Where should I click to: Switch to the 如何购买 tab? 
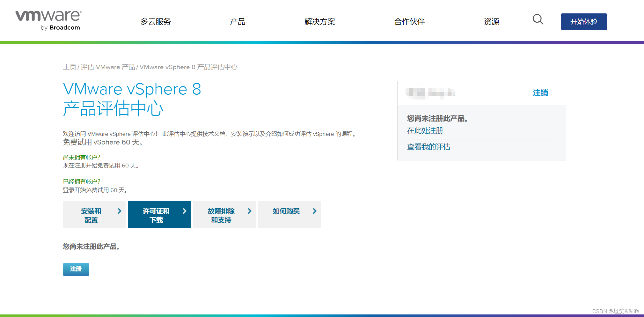[285, 211]
